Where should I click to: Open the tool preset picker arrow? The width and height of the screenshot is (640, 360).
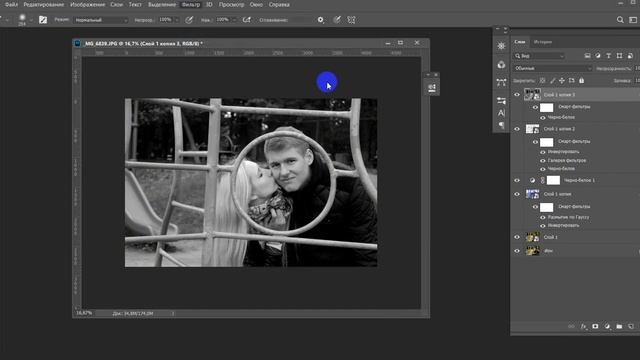[x=7, y=20]
